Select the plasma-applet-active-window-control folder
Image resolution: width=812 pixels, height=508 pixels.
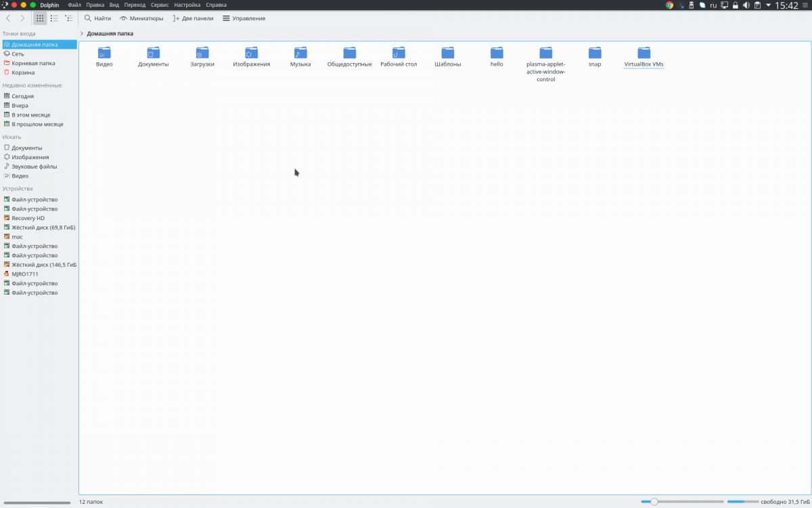(546, 53)
